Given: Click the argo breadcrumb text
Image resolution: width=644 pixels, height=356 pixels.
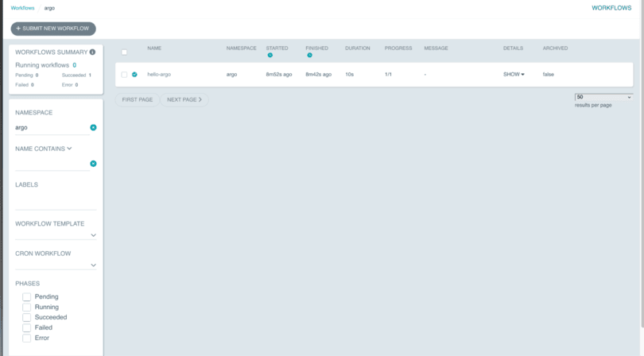Looking at the screenshot, I should coord(49,8).
